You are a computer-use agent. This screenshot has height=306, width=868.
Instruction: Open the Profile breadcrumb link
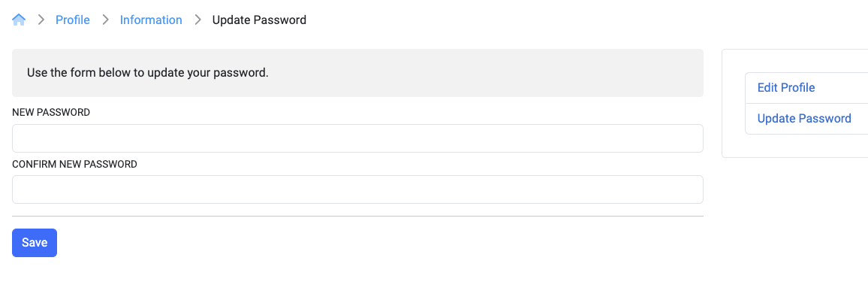(73, 20)
